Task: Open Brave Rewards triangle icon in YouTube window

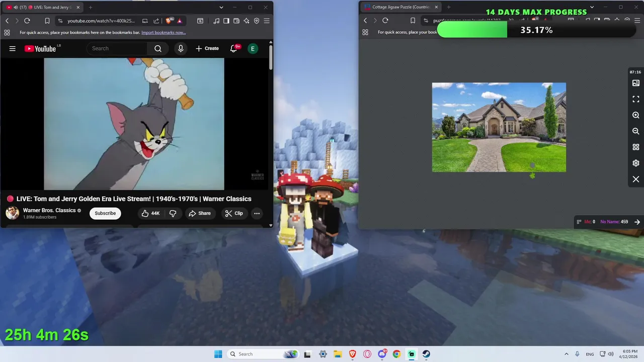Action: point(180,21)
